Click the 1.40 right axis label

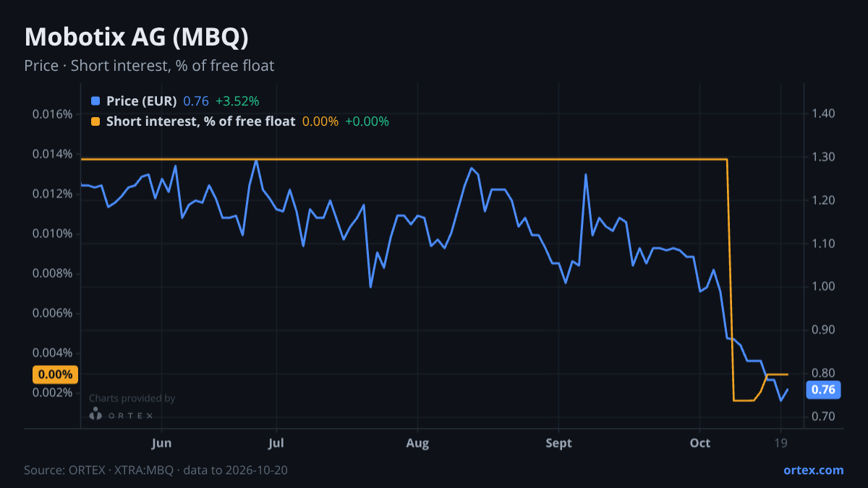pos(824,114)
